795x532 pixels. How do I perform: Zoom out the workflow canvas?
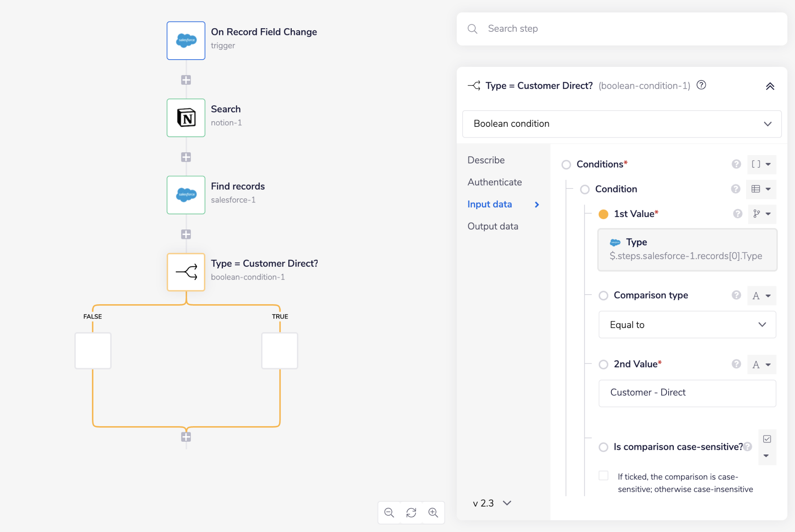click(x=389, y=513)
